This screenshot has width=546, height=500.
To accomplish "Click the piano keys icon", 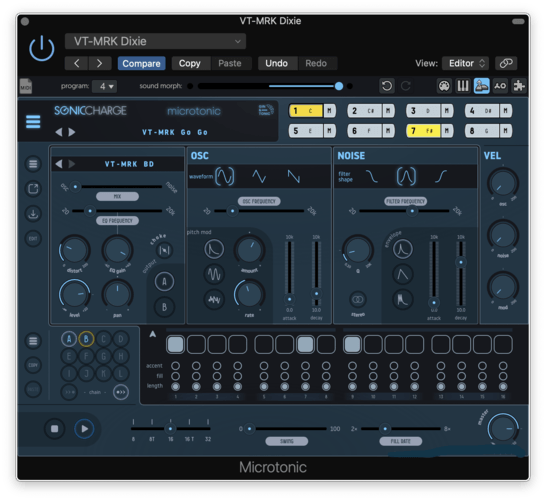I will click(463, 86).
